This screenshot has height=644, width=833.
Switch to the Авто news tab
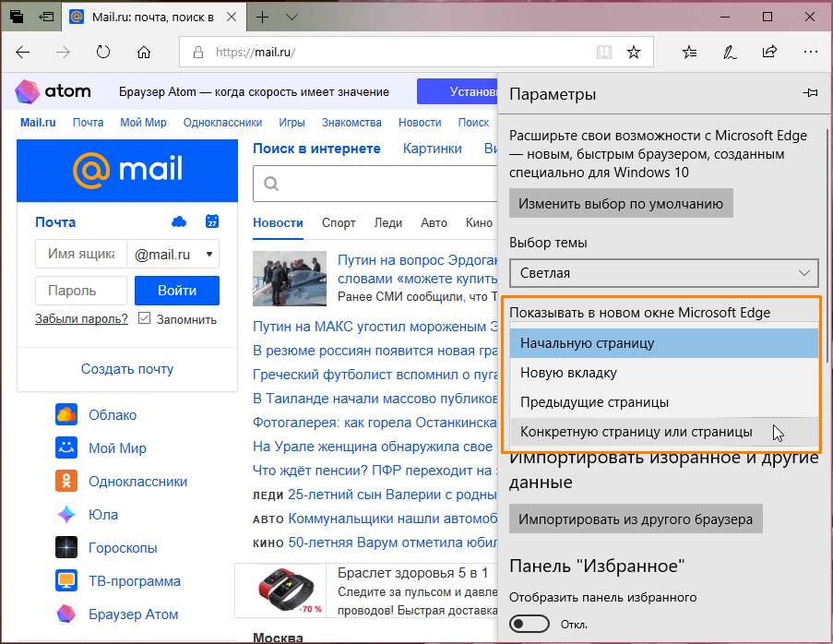click(434, 223)
